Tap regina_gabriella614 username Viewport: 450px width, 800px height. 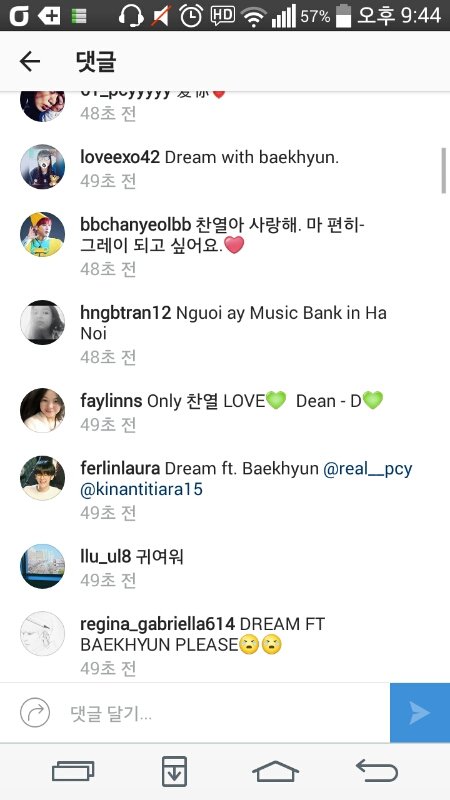pyautogui.click(x=157, y=624)
